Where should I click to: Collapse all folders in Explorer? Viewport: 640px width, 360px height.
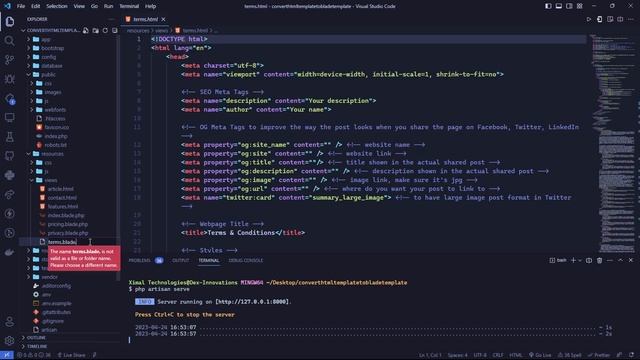(x=115, y=31)
